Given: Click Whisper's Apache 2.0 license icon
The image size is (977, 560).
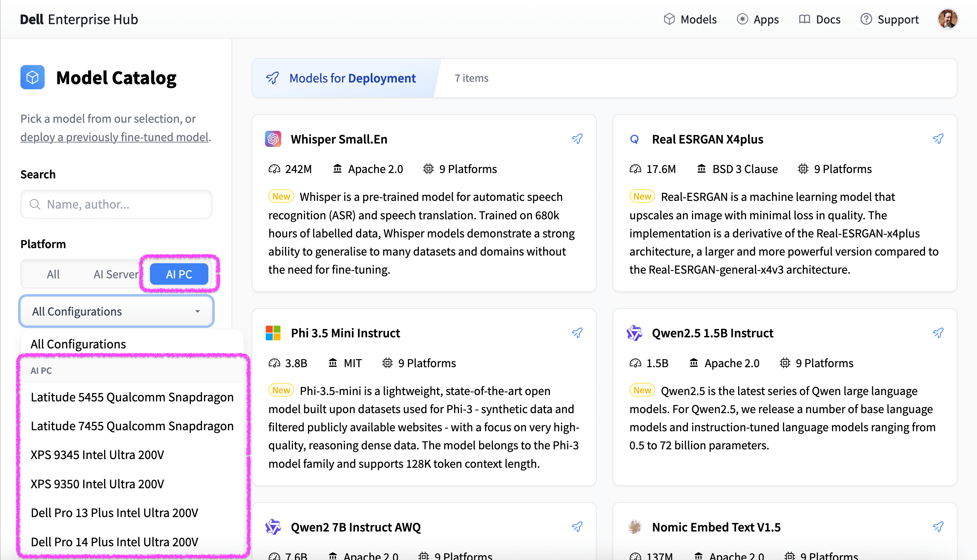Looking at the screenshot, I should tap(338, 169).
